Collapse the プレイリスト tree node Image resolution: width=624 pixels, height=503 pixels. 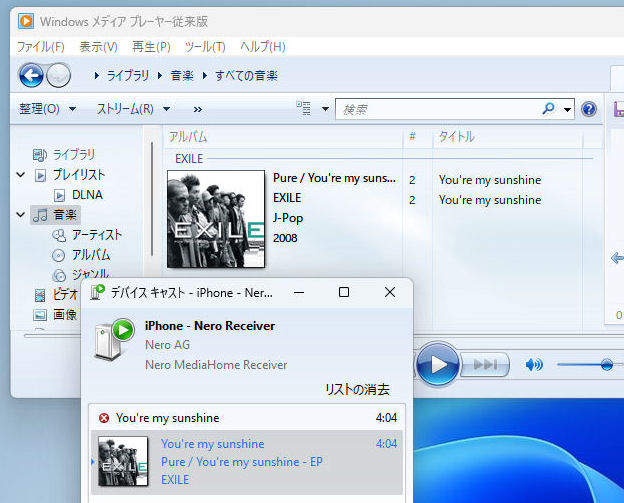[x=21, y=175]
